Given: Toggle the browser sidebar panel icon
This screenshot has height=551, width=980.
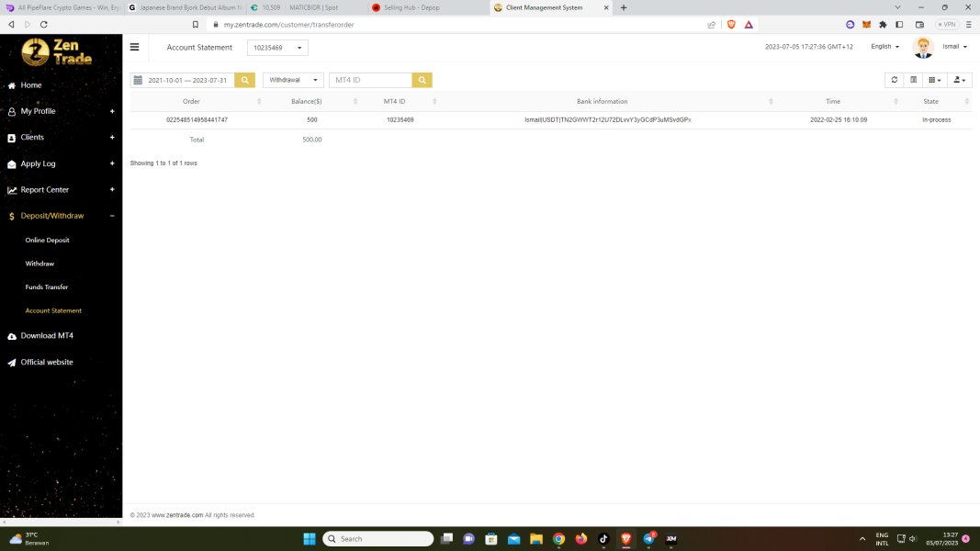Looking at the screenshot, I should click(x=899, y=25).
